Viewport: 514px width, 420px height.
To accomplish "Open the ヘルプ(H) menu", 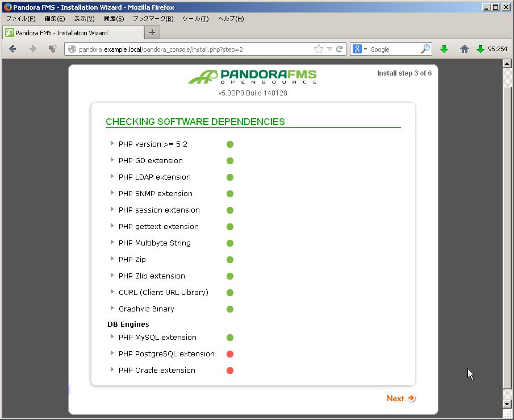I will pyautogui.click(x=231, y=19).
